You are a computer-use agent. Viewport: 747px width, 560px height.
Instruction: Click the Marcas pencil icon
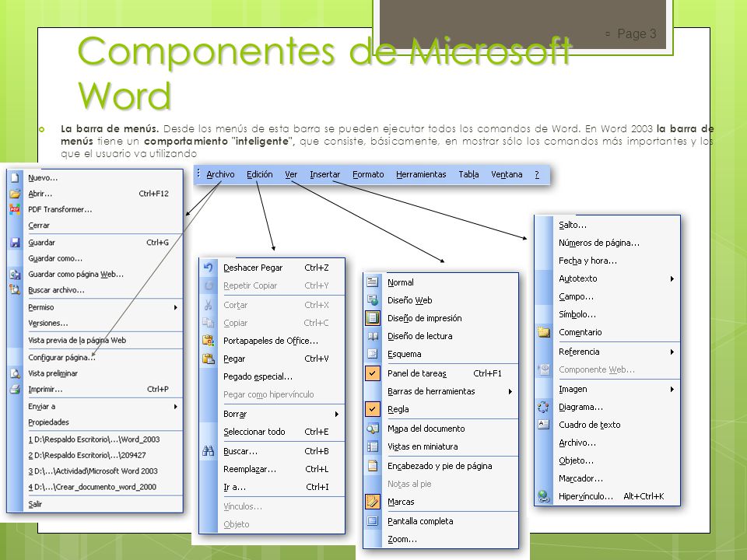(373, 502)
